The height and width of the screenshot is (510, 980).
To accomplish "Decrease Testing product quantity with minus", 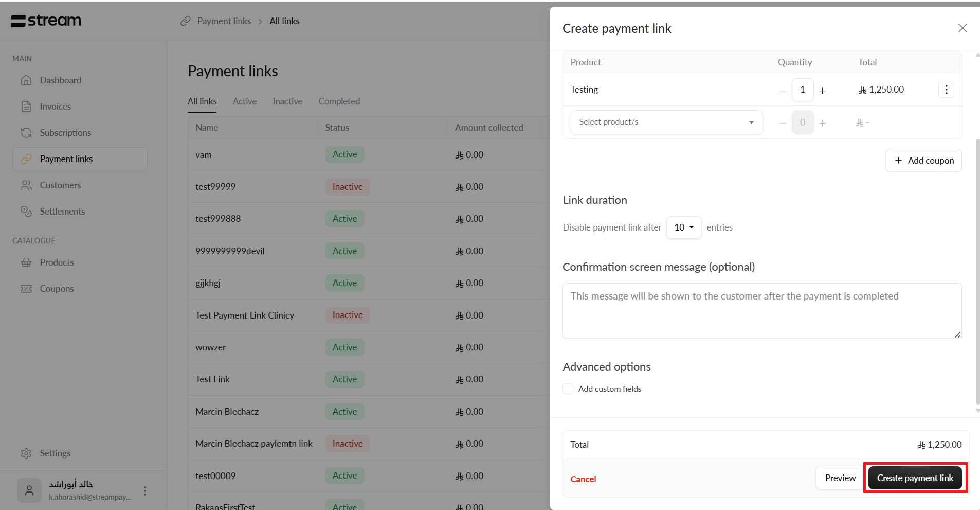I will [x=783, y=91].
